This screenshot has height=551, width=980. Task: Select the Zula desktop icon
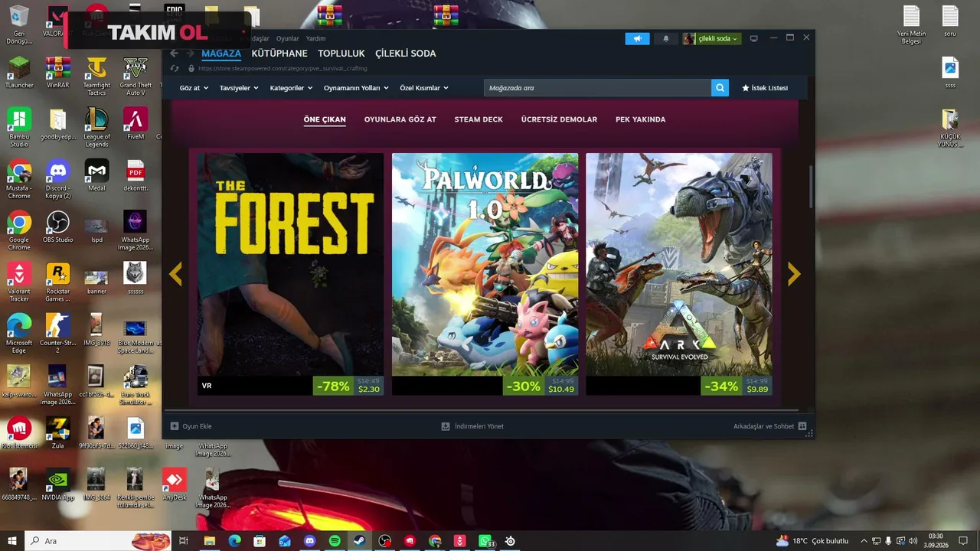pyautogui.click(x=57, y=432)
